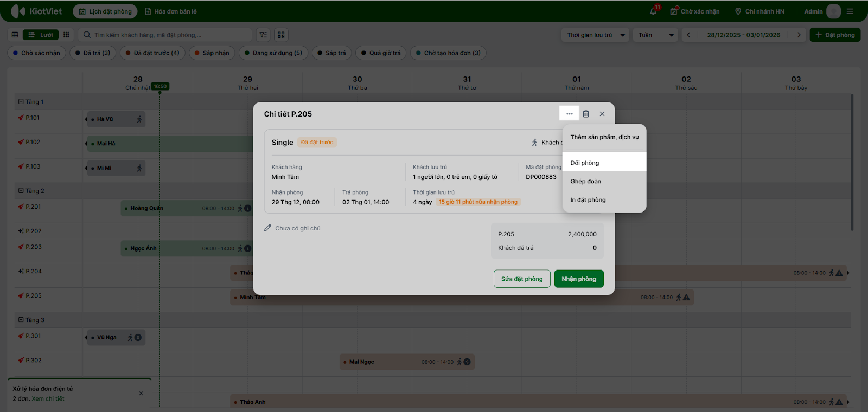Toggle the Sắp trả status filter
Screen dimensions: 868x412
tap(332, 53)
